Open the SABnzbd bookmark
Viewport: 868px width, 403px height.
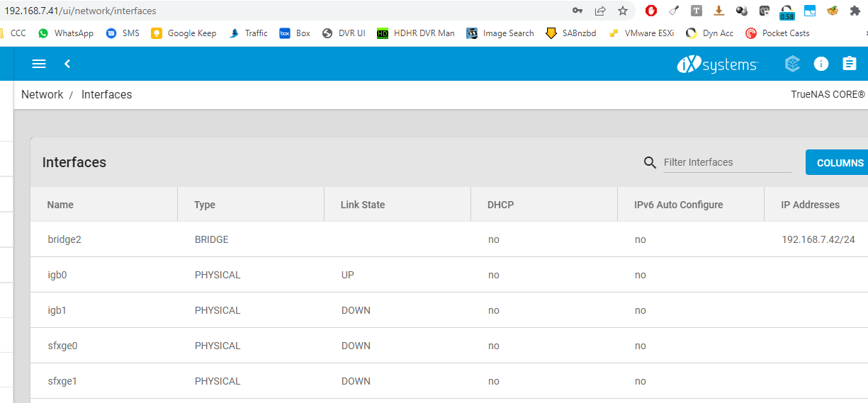click(571, 33)
